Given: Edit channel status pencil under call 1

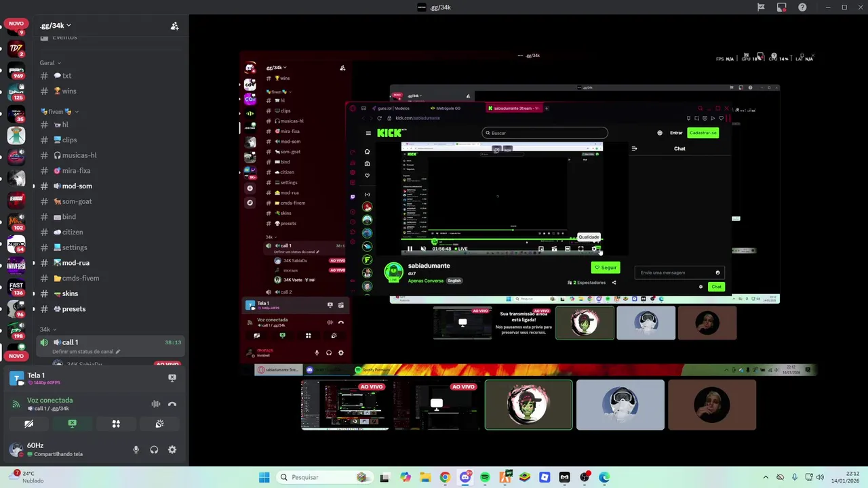Looking at the screenshot, I should coord(117,352).
